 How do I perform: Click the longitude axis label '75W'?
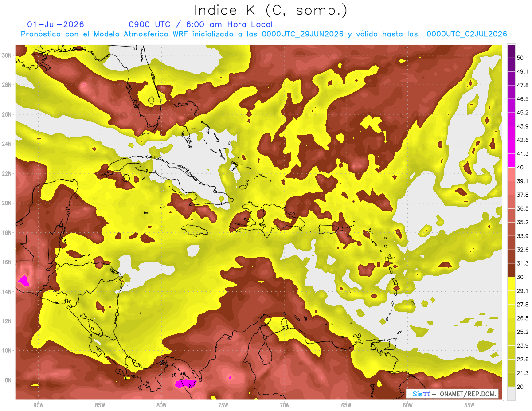point(223,405)
